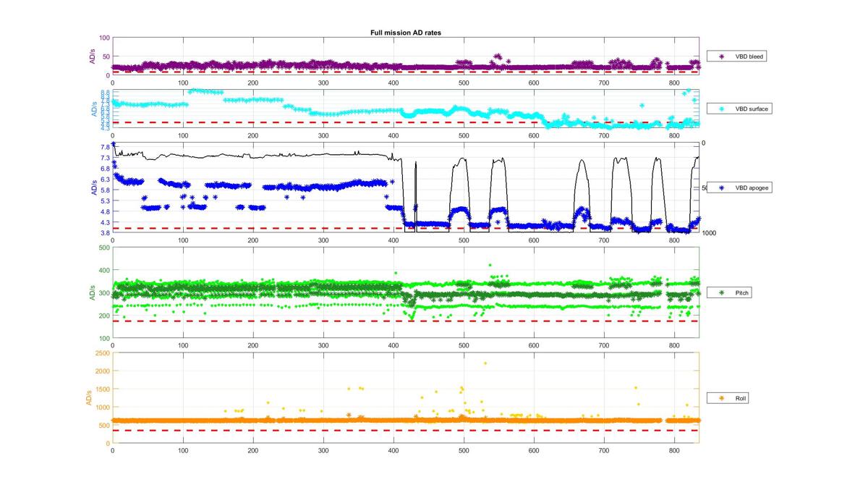
Task: Click the 400 x-axis tick under the Roll plot
Action: coord(393,450)
